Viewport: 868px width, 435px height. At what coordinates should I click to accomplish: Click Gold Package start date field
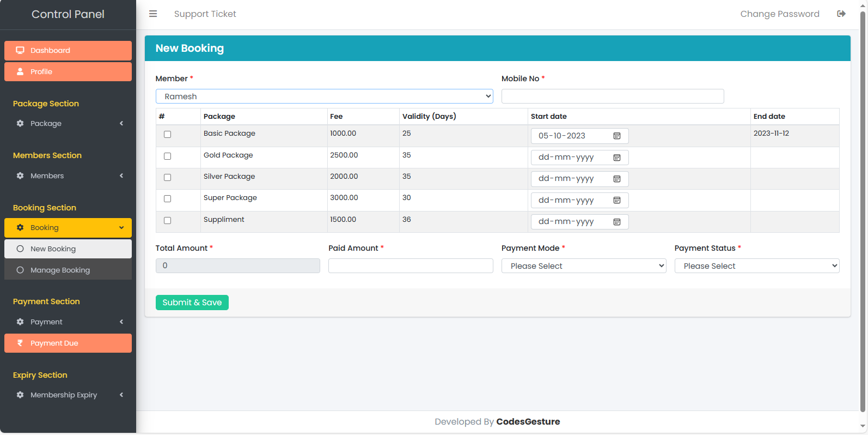pyautogui.click(x=580, y=158)
